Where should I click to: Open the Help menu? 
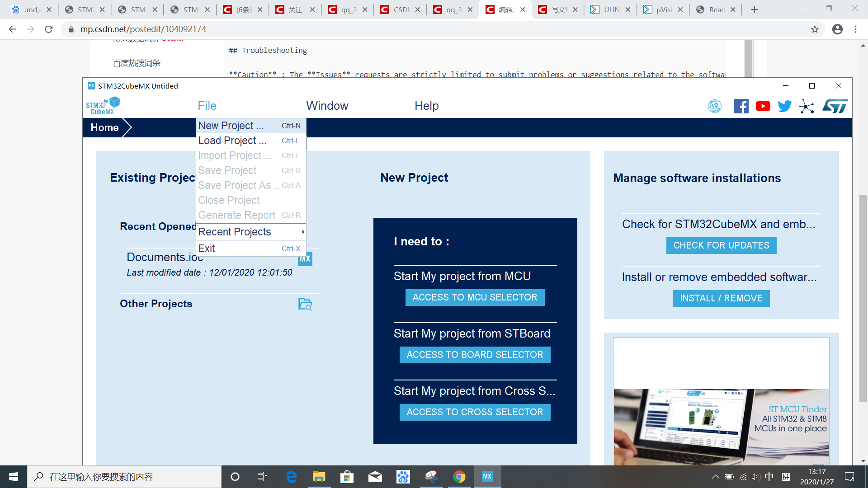426,106
